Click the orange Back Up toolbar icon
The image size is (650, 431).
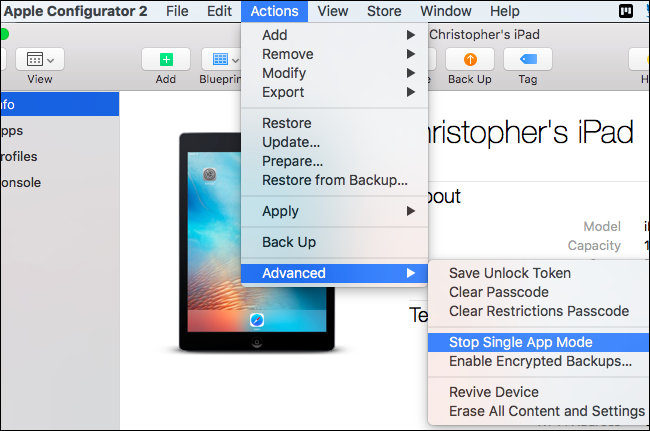tap(470, 59)
